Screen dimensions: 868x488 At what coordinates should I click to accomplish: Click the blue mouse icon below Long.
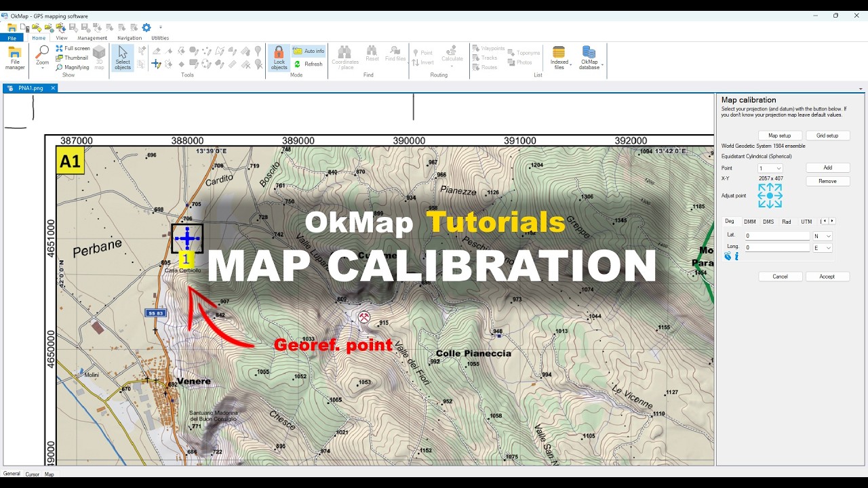pyautogui.click(x=728, y=256)
